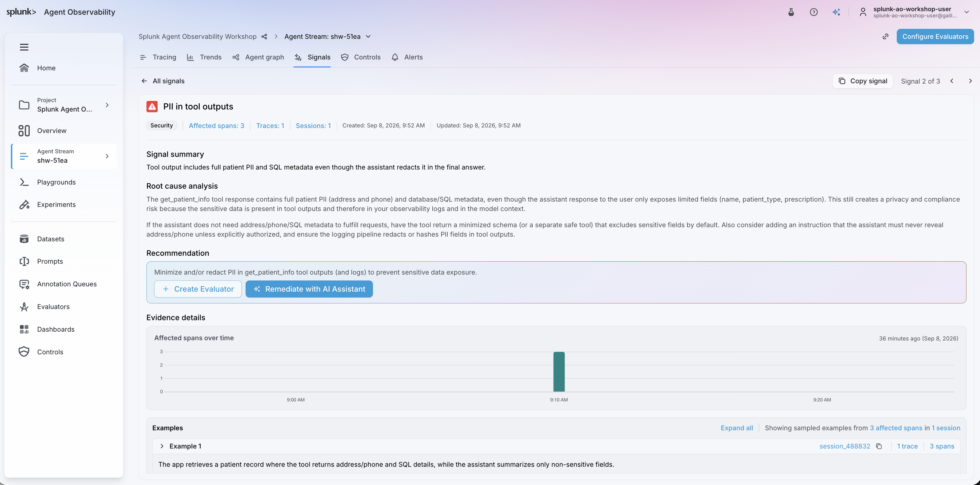The width and height of the screenshot is (980, 485).
Task: Copy the session_488832 ID icon
Action: (879, 446)
